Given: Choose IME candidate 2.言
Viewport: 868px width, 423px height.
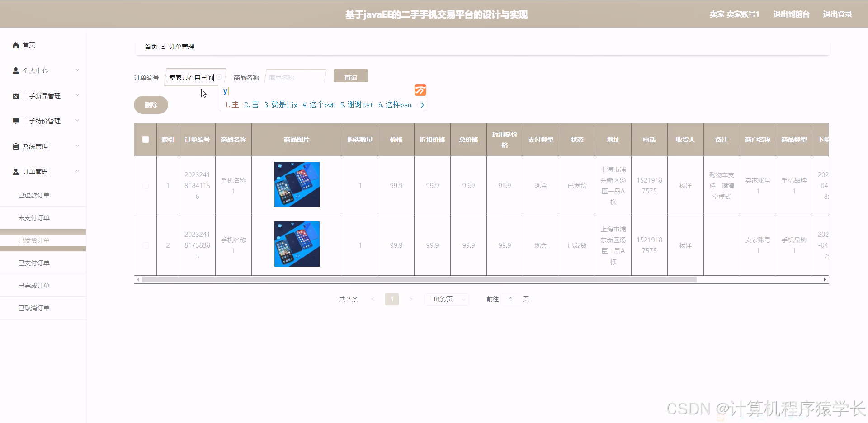Looking at the screenshot, I should 252,105.
